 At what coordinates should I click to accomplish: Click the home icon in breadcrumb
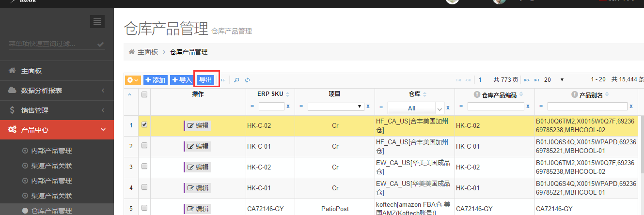click(131, 52)
